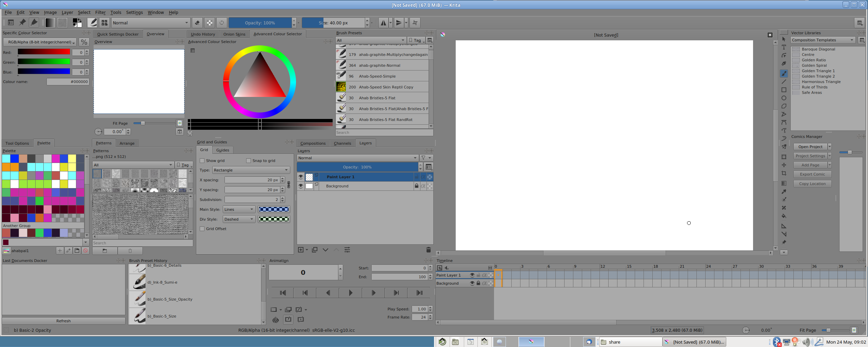Click reload original preset icon
The width and height of the screenshot is (868, 347).
coord(222,23)
